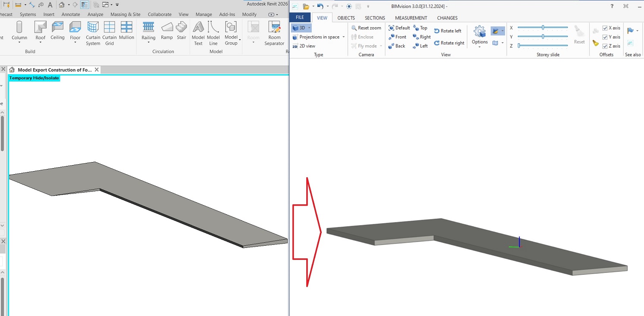Select the Floor tool in Revit
Image resolution: width=644 pixels, height=316 pixels.
click(x=75, y=30)
